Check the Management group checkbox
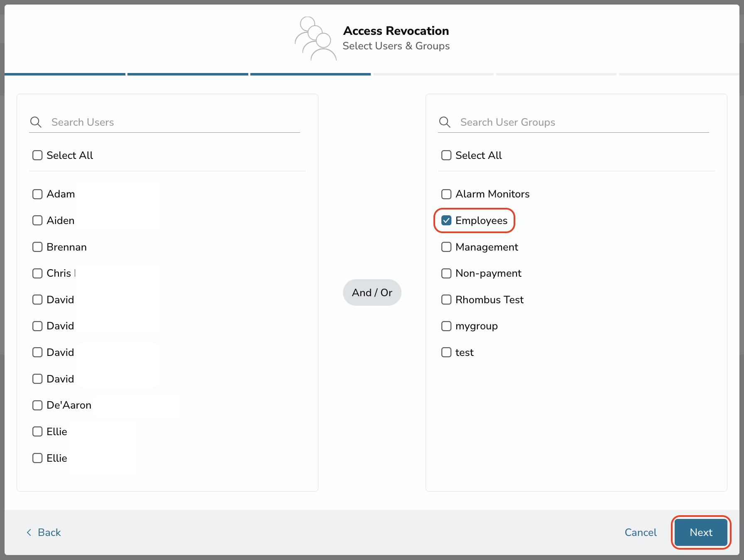 446,247
